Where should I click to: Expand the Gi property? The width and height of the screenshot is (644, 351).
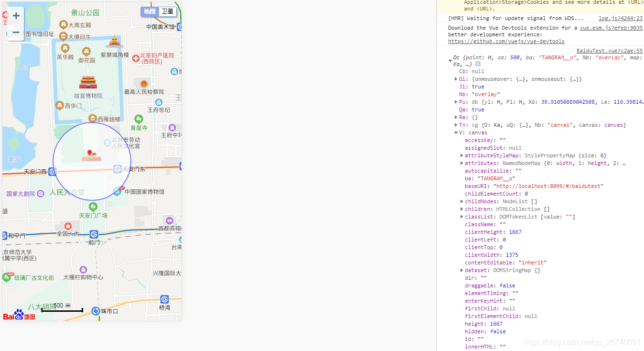pos(456,79)
